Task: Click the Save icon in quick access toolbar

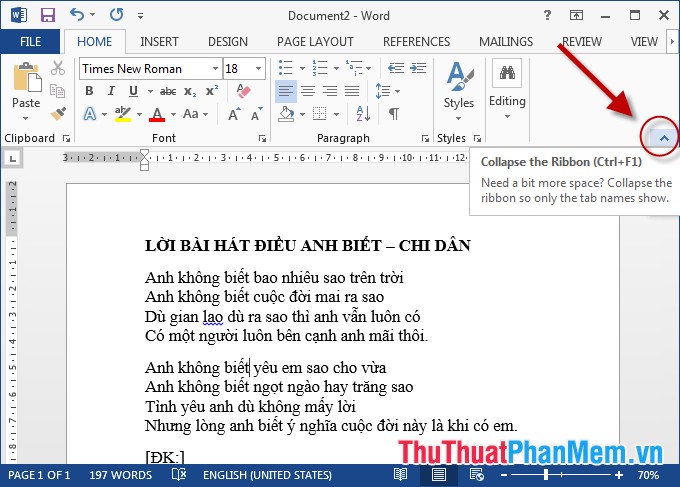Action: point(48,15)
